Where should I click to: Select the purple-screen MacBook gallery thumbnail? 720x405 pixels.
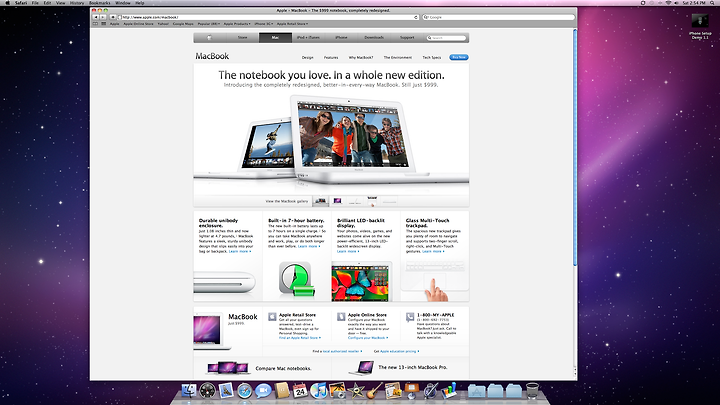pos(338,201)
